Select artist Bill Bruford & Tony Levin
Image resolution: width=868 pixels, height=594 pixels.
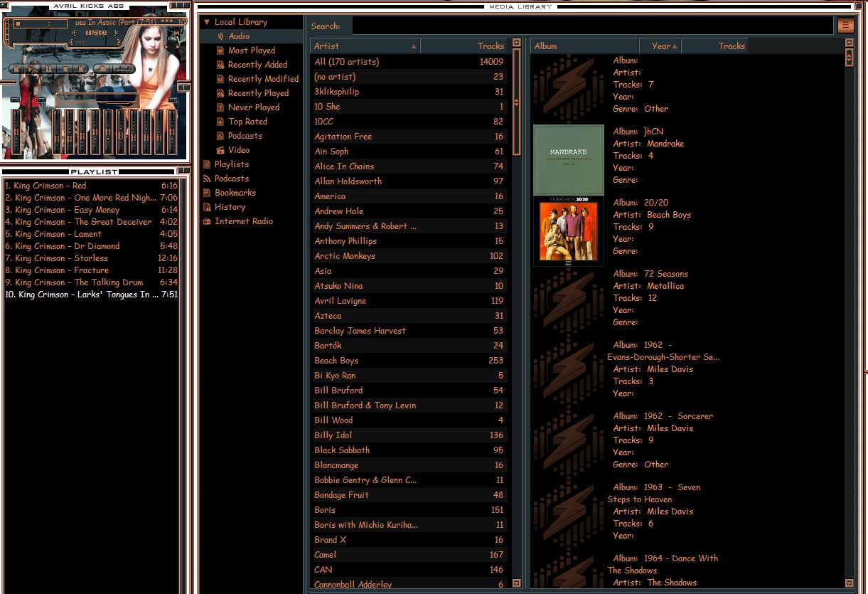pos(409,405)
